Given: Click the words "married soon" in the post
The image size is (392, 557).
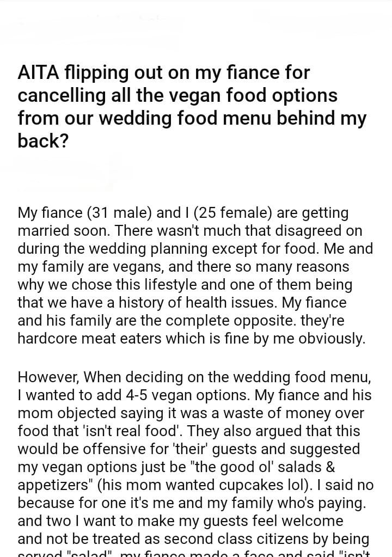Looking at the screenshot, I should [x=52, y=230].
